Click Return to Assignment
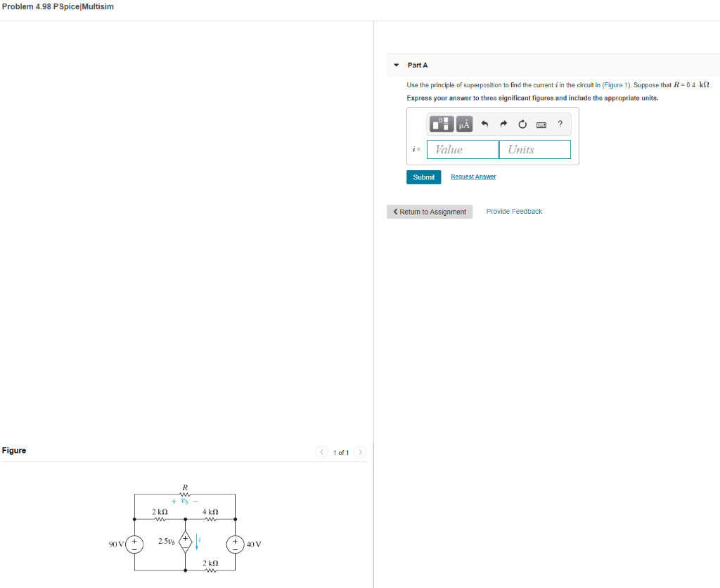 pos(430,211)
